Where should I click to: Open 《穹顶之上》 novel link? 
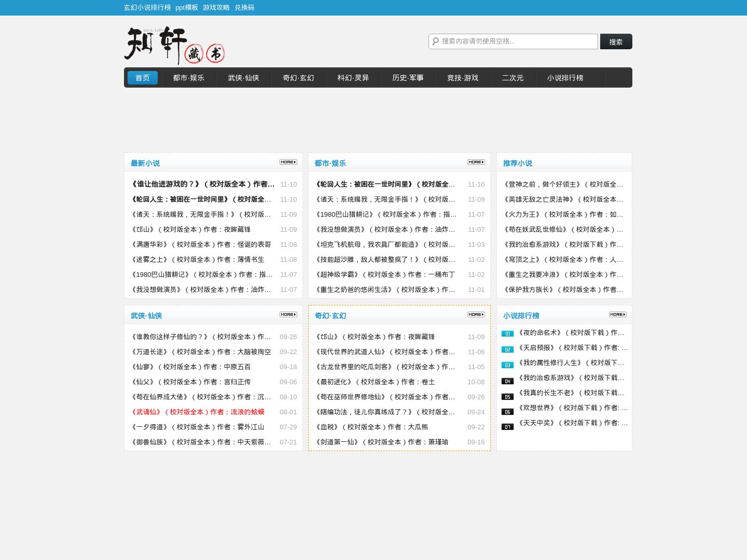click(x=563, y=259)
